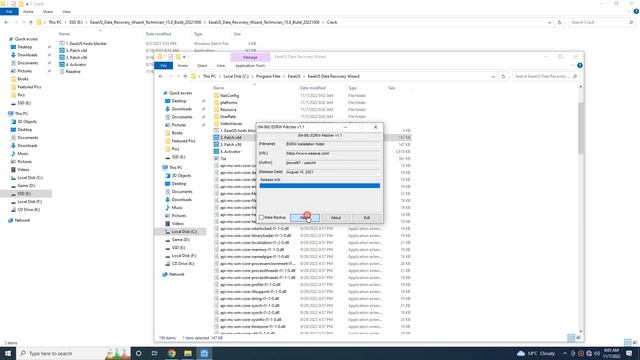The height and width of the screenshot is (360, 640).
Task: Enable the Make Backup checkbox
Action: pyautogui.click(x=262, y=218)
